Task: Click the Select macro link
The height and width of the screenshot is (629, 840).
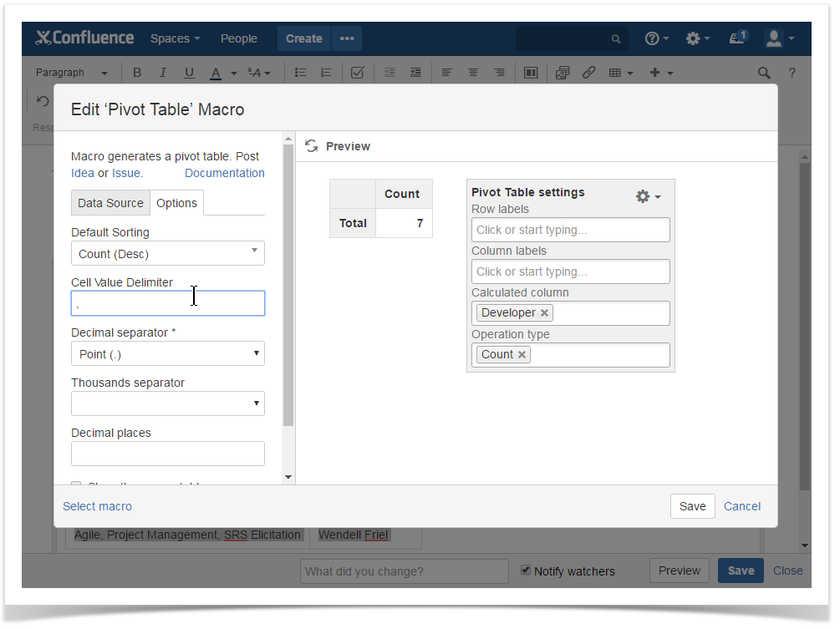Action: [97, 506]
